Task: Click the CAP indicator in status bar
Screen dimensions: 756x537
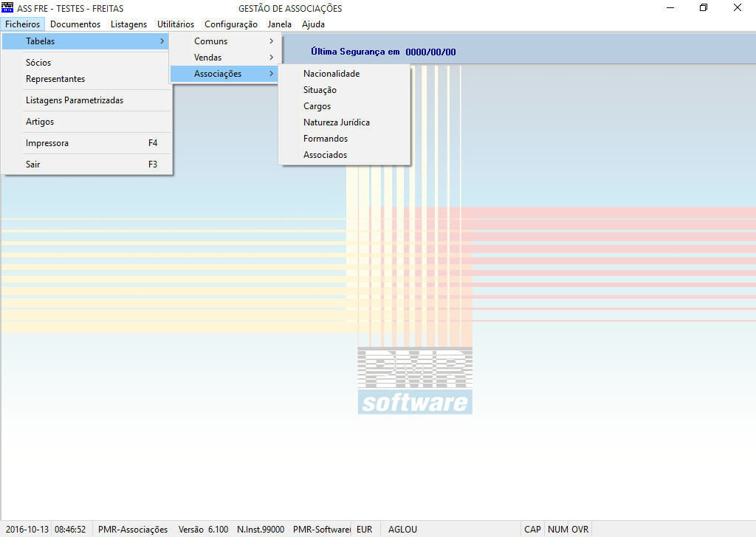Action: (533, 530)
